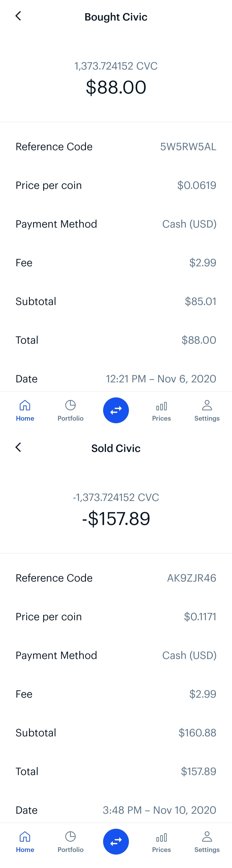Open Portfolio pie icon in upper navigation bar

pos(70,405)
